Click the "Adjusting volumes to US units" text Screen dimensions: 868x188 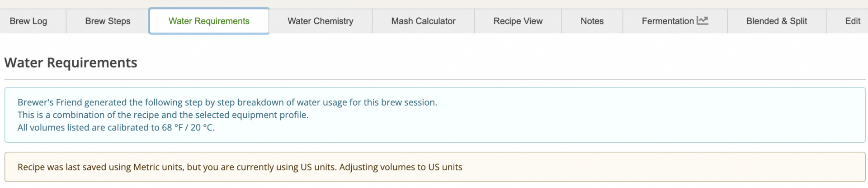point(401,167)
